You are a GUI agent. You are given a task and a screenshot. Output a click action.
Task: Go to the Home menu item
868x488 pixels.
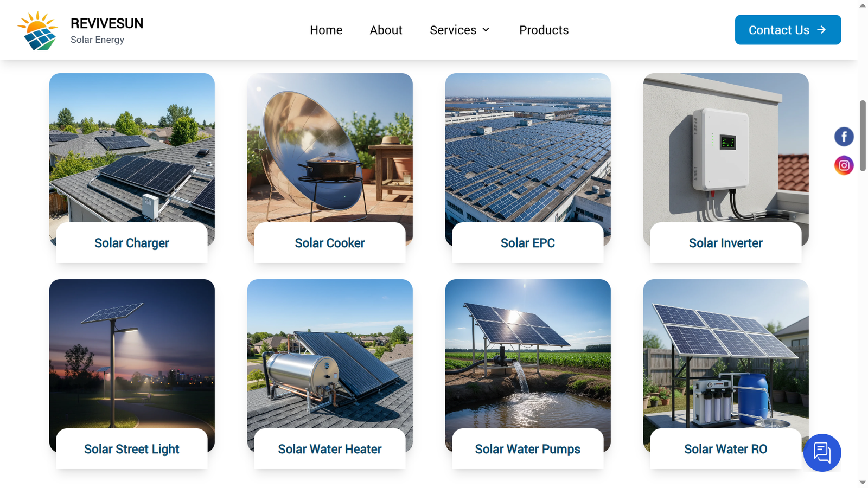(326, 30)
